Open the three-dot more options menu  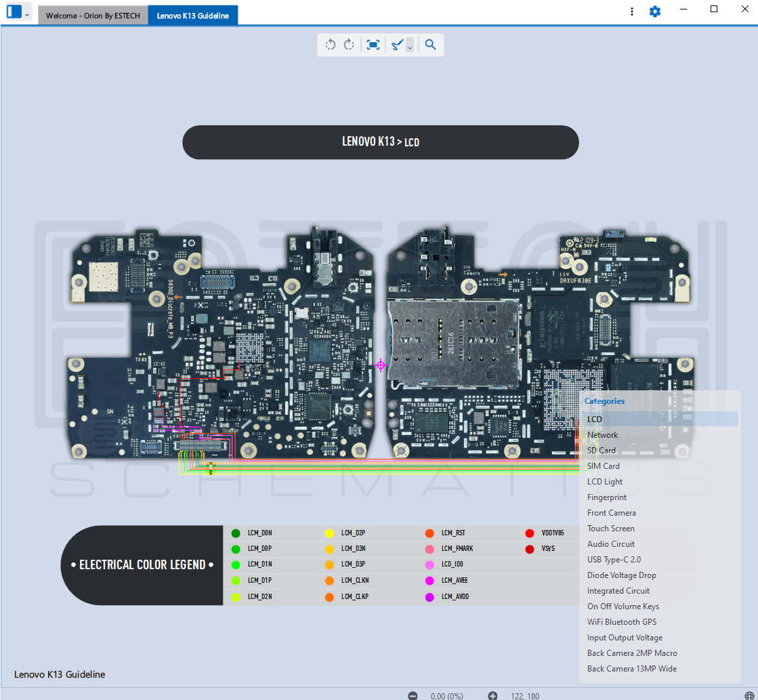[632, 11]
